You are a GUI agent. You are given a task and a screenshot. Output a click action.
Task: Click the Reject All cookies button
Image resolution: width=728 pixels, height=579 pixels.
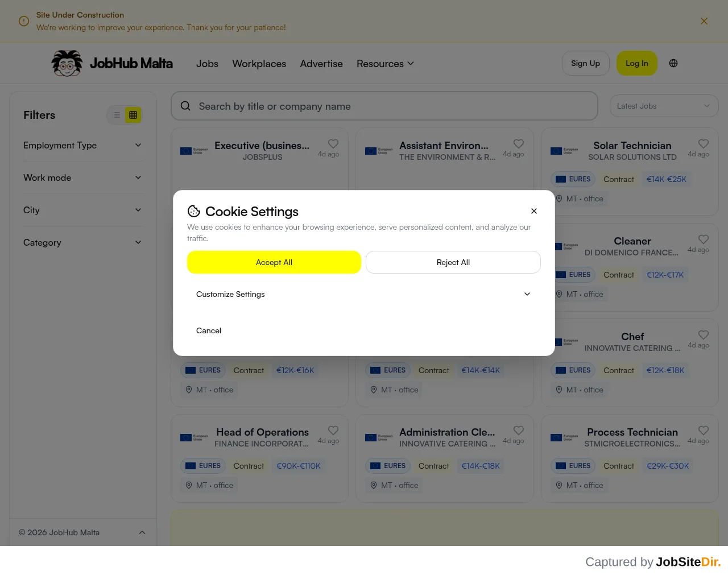(x=453, y=262)
